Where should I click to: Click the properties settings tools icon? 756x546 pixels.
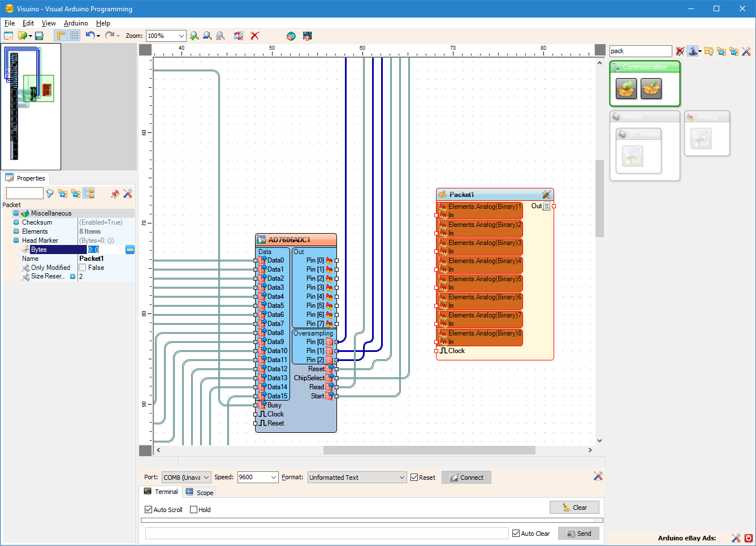[128, 194]
